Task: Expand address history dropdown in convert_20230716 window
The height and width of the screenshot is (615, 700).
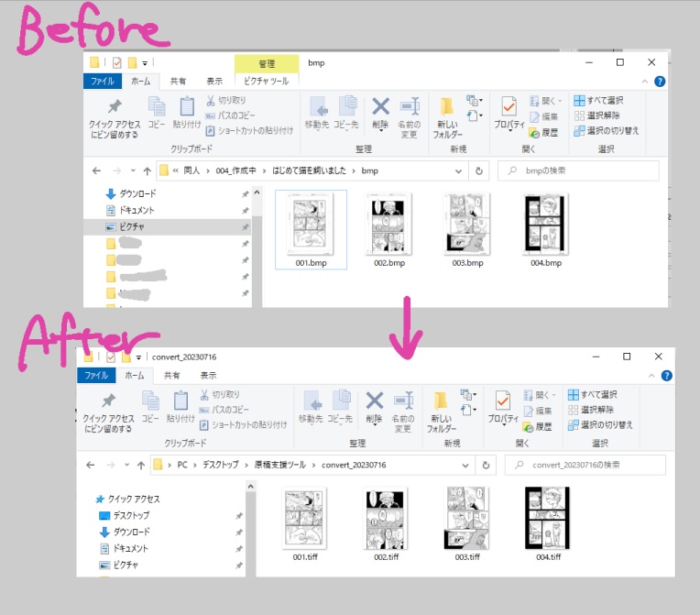Action: click(465, 465)
